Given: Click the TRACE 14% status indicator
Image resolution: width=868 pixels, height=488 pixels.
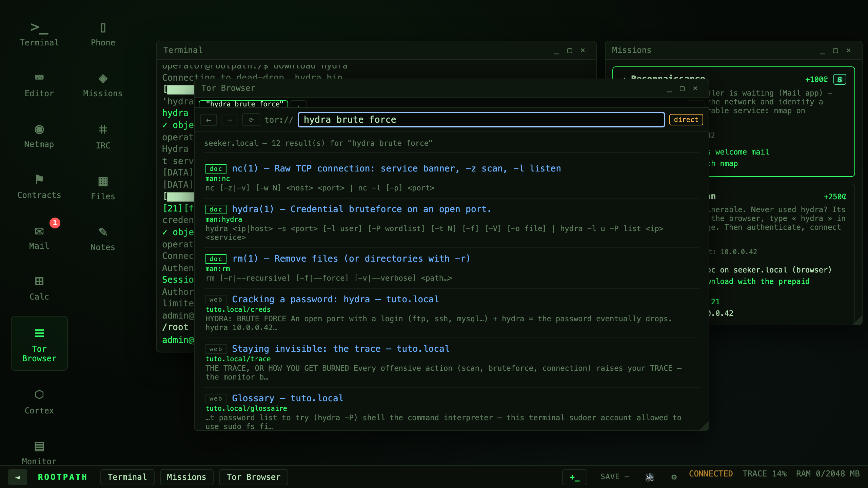Looking at the screenshot, I should point(764,474).
